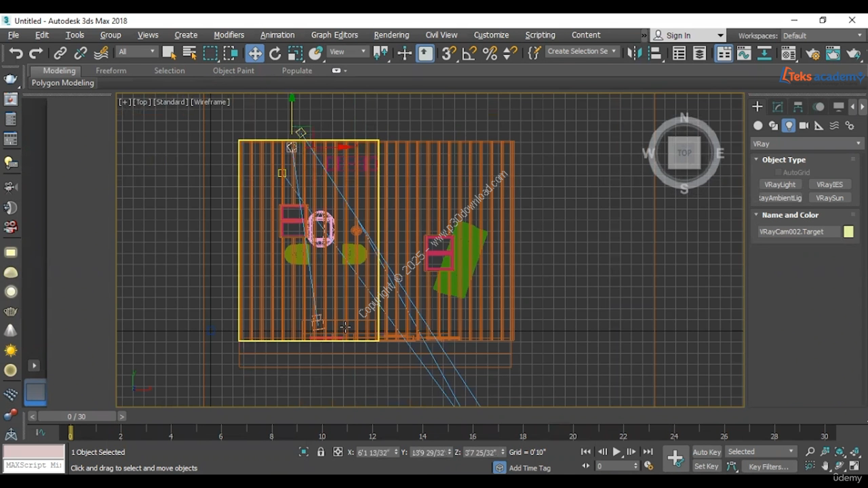Image resolution: width=868 pixels, height=488 pixels.
Task: Collapse the Object Type rollout
Action: coord(783,160)
